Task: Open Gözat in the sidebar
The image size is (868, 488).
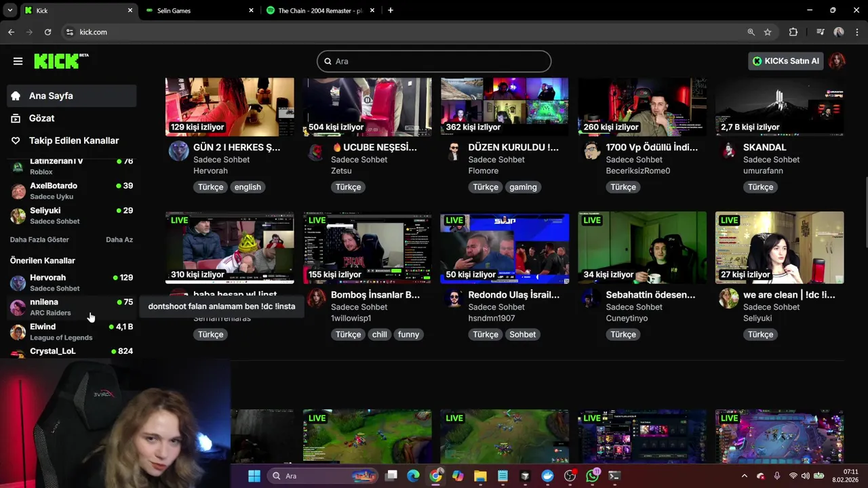Action: point(72,118)
